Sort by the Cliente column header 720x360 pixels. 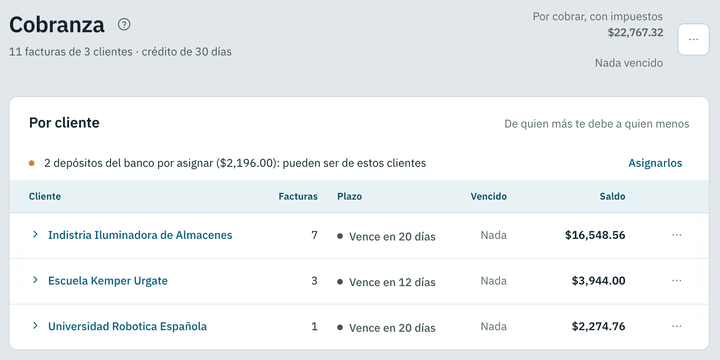(45, 197)
